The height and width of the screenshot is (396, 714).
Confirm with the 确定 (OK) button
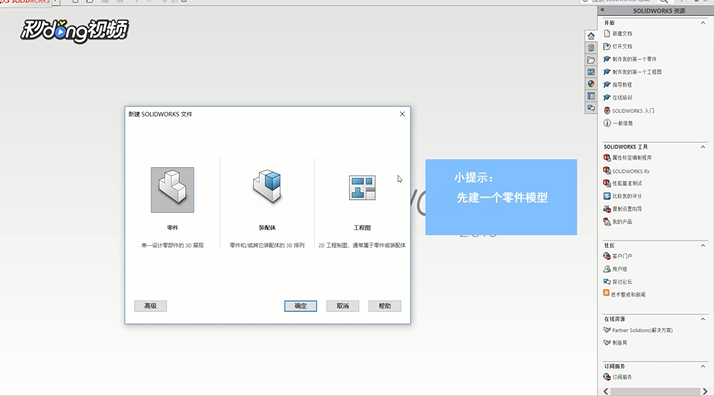pyautogui.click(x=301, y=306)
